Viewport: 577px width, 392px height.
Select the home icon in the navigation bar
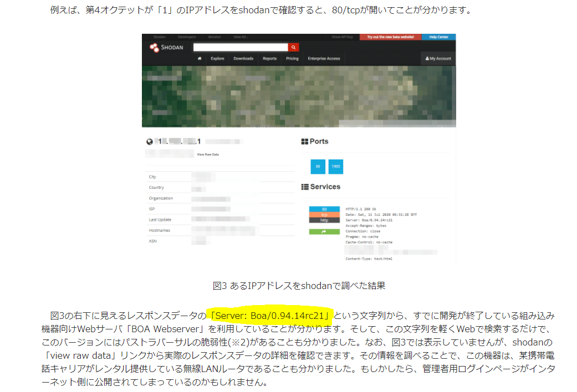point(199,58)
